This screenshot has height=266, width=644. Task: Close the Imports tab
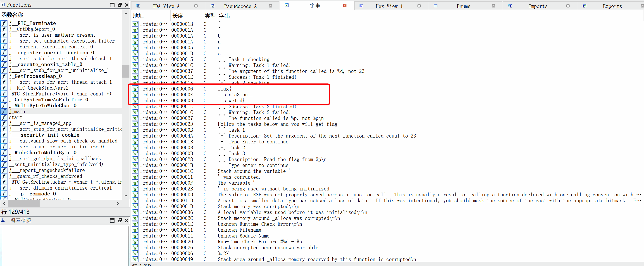coord(568,6)
